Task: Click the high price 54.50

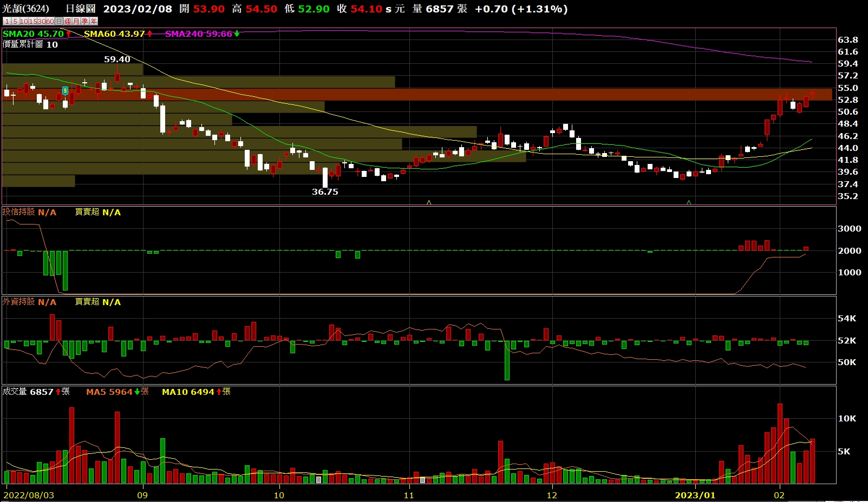Action: click(x=261, y=9)
